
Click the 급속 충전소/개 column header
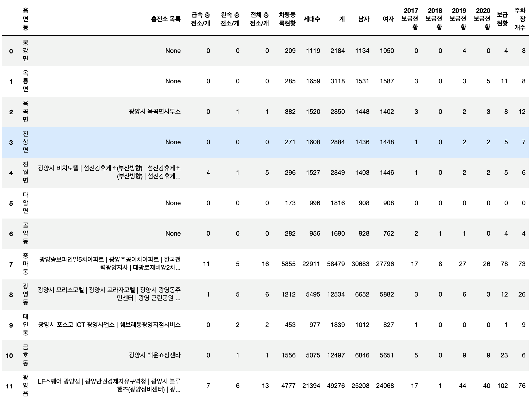tap(201, 19)
